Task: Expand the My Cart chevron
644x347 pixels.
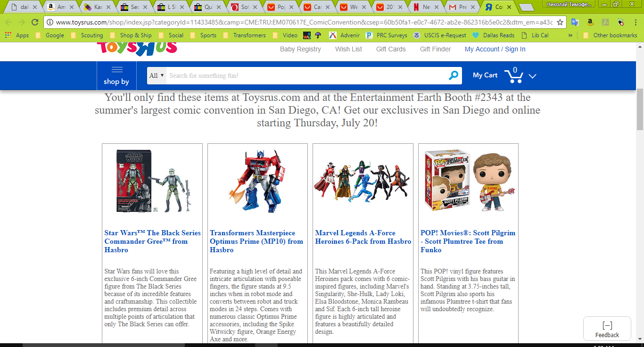Action: tap(533, 76)
